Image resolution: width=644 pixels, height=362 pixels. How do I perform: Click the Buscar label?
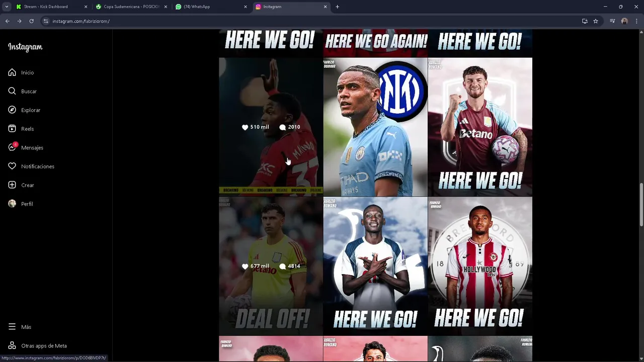(x=29, y=92)
